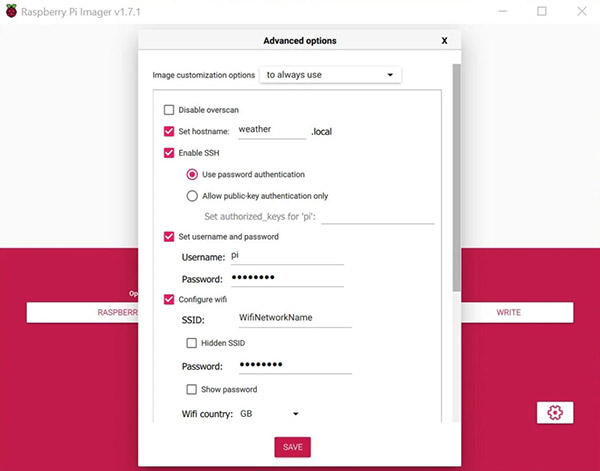The height and width of the screenshot is (471, 600).
Task: Uncheck the Set hostname checkbox
Action: pyautogui.click(x=169, y=130)
